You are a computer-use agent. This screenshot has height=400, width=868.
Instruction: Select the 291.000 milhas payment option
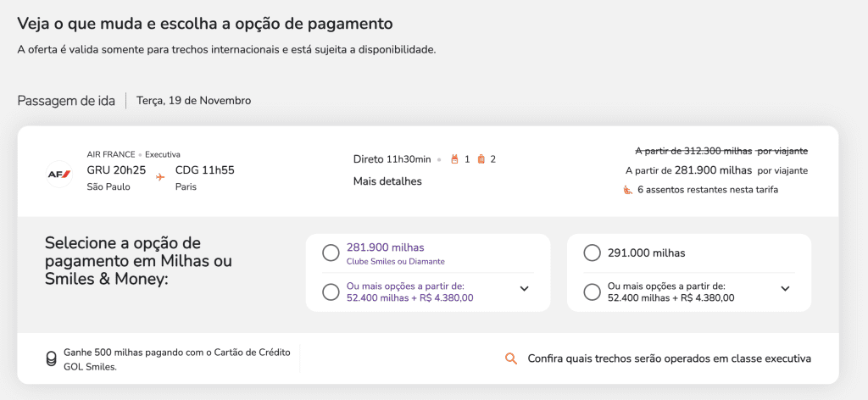pos(592,253)
